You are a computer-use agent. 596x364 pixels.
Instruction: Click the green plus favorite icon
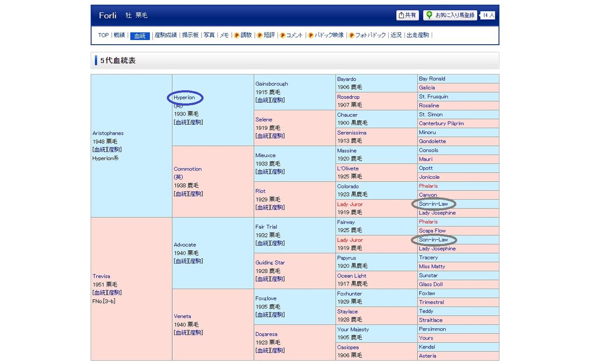pos(429,15)
